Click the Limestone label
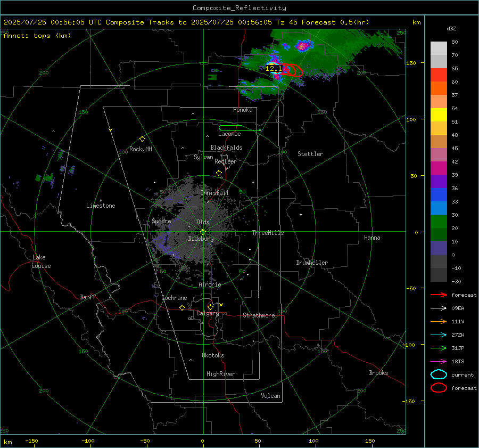Image resolution: width=479 pixels, height=448 pixels. (101, 206)
